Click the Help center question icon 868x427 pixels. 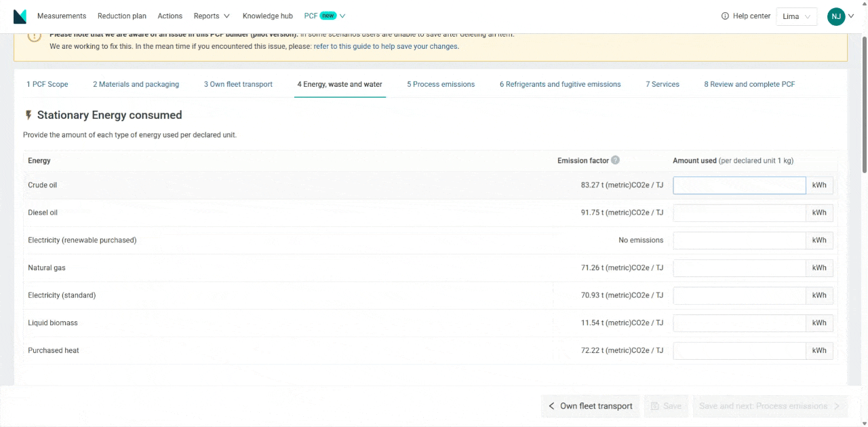725,16
